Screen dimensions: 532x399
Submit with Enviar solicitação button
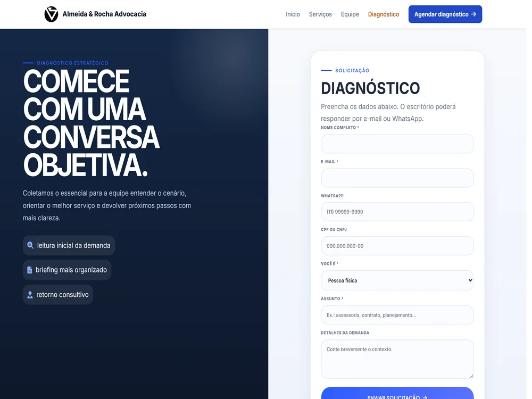pyautogui.click(x=397, y=394)
